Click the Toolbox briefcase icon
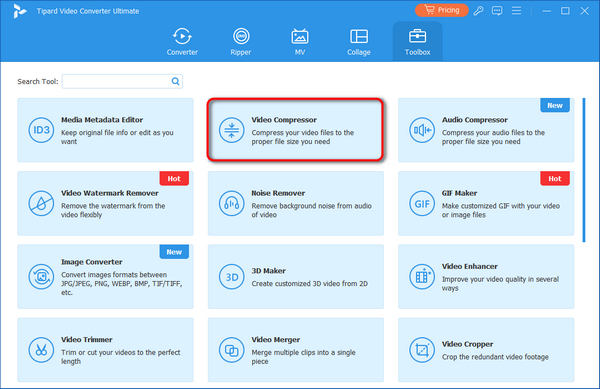Viewport: 600px width, 389px height. [417, 36]
